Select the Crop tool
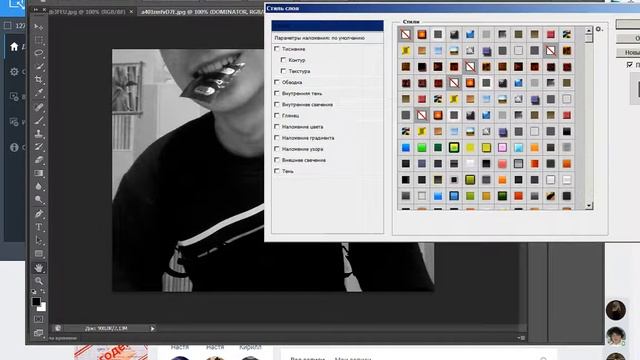 click(39, 79)
